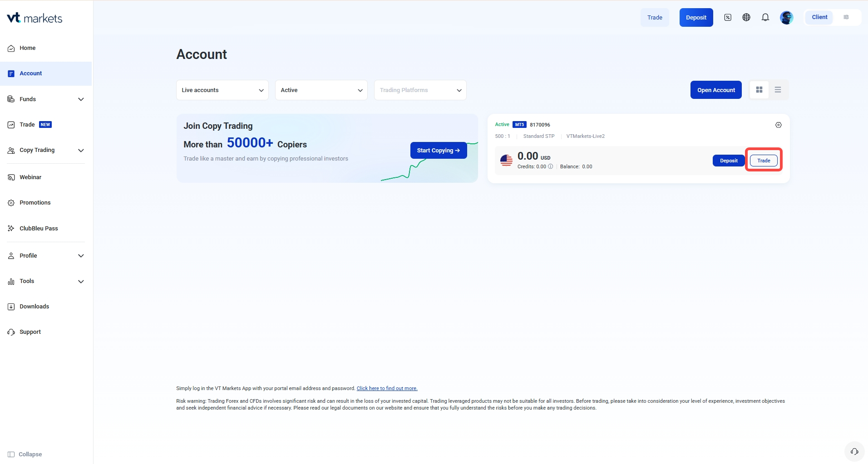868x464 pixels.
Task: Open Trade NEW in the sidebar
Action: [46, 125]
